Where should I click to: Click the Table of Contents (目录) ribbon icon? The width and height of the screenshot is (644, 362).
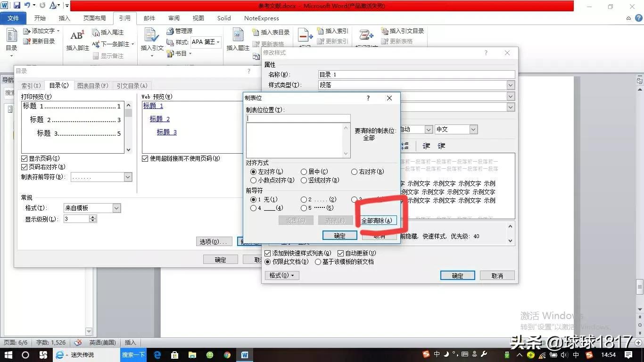11,37
